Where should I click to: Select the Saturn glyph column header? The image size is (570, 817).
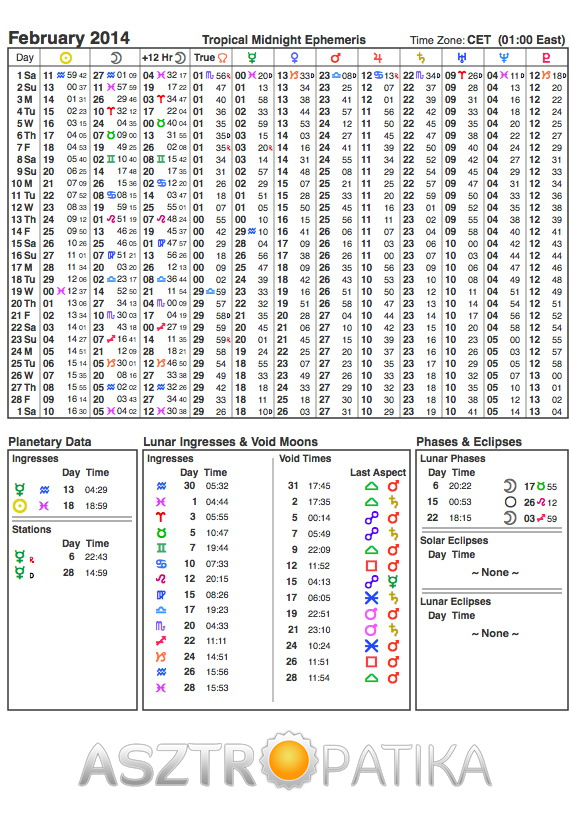pyautogui.click(x=420, y=57)
